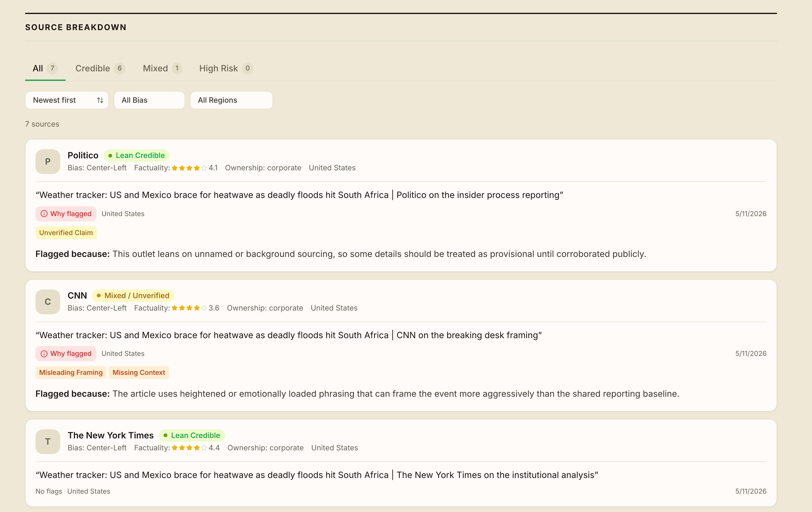Click The New York Times 'Bias: Center-Left' text
The height and width of the screenshot is (512, 812).
97,448
